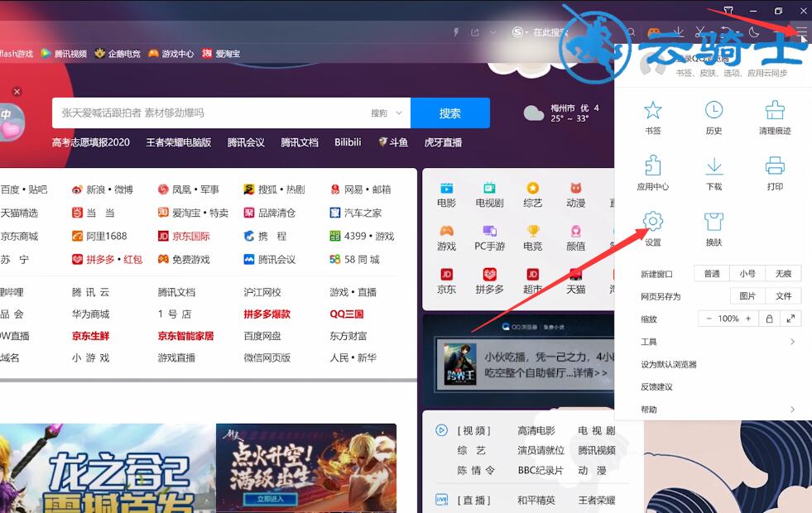Viewport: 812px width, 513px height.
Task: Click the 打印 printer icon
Action: click(775, 165)
